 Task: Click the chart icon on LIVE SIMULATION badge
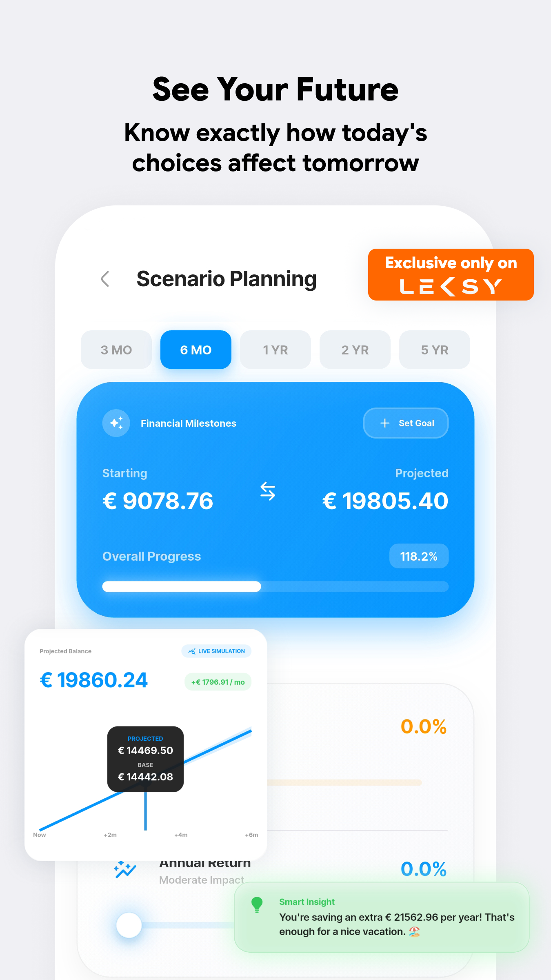191,651
